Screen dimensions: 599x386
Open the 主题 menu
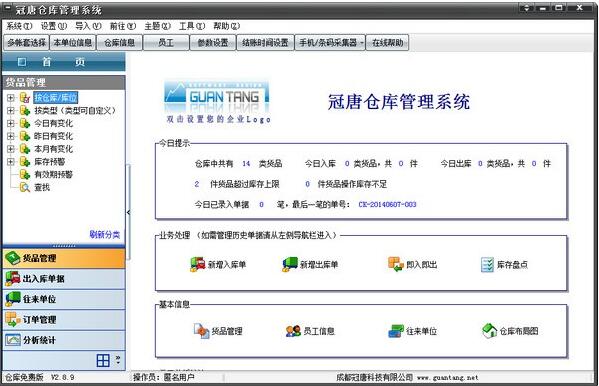coord(157,26)
